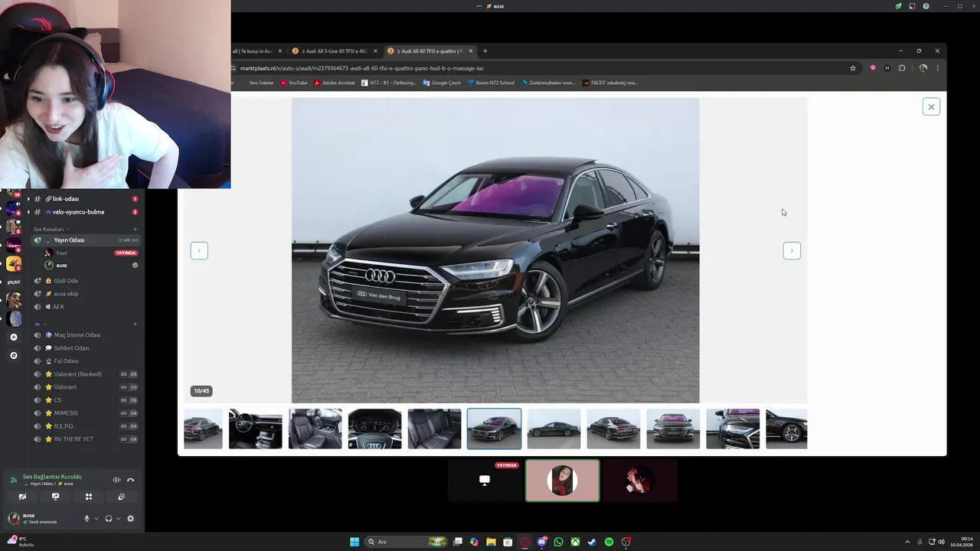Screen dimensions: 980x551
Task: Mute the microphone in Discord
Action: click(x=87, y=518)
